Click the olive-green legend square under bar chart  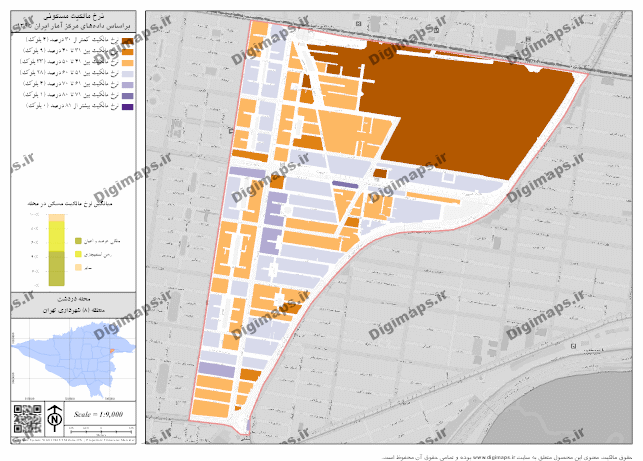(78, 241)
